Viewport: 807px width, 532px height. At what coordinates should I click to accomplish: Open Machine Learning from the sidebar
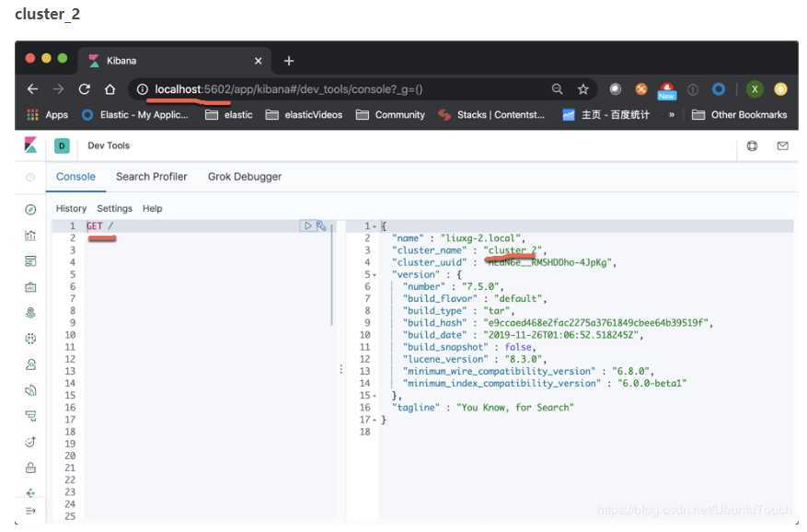(x=30, y=339)
